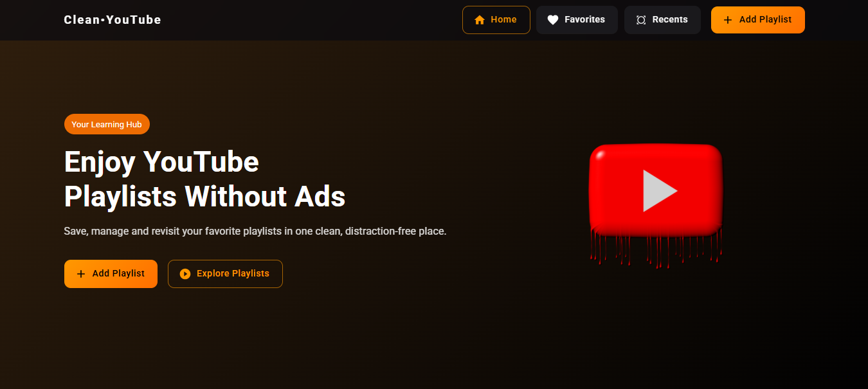This screenshot has height=389, width=868.
Task: Click the "Enjoy YouTube" heading line
Action: 161,161
